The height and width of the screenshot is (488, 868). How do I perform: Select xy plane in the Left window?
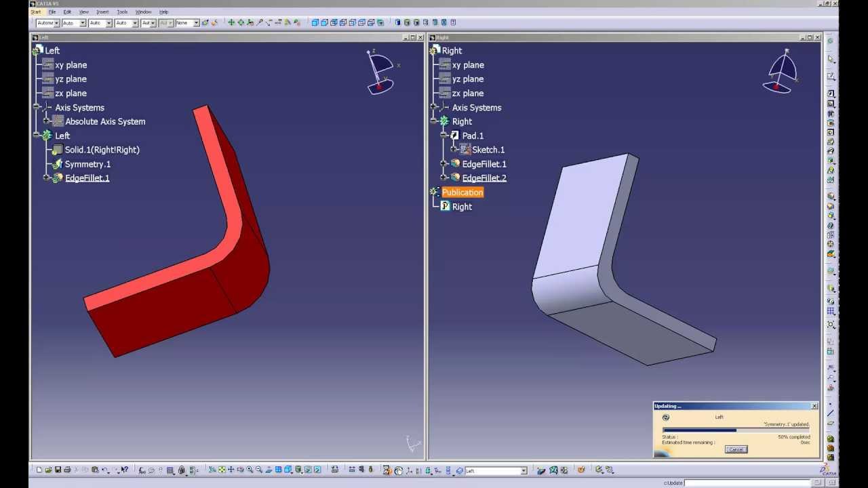tap(71, 65)
